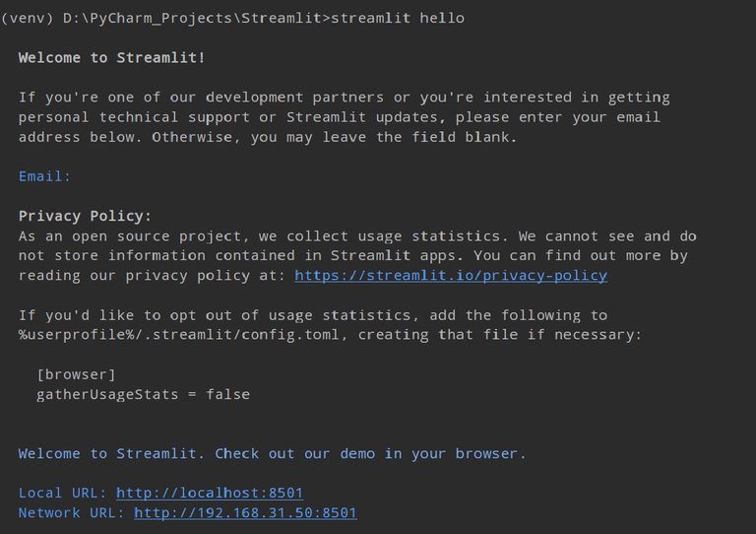Click the 'As an open source project' line
The width and height of the screenshot is (756, 534).
pyautogui.click(x=358, y=236)
